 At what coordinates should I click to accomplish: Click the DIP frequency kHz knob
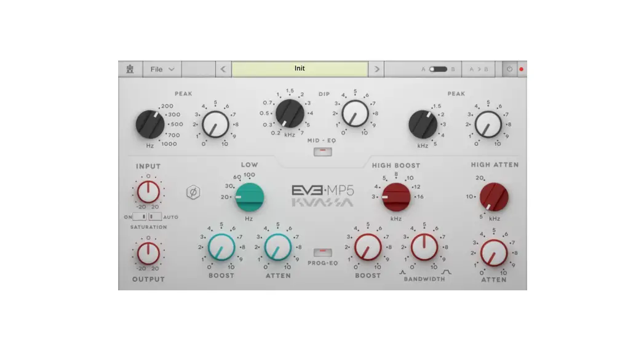point(290,113)
